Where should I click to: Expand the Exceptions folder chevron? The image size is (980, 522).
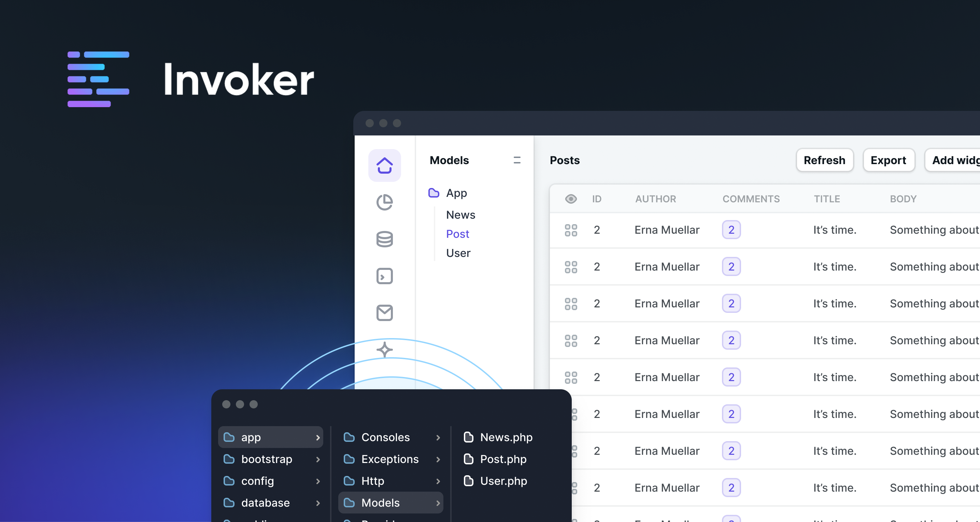point(438,459)
